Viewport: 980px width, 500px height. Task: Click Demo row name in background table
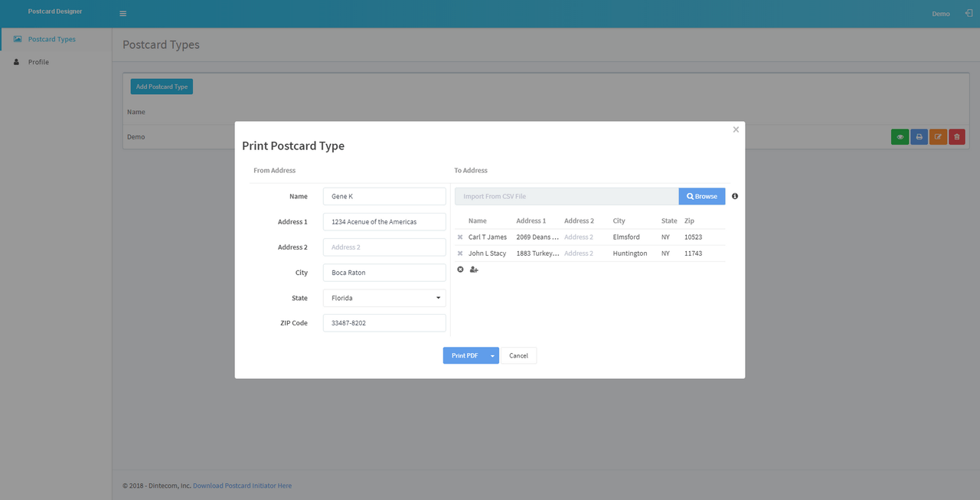pos(136,137)
